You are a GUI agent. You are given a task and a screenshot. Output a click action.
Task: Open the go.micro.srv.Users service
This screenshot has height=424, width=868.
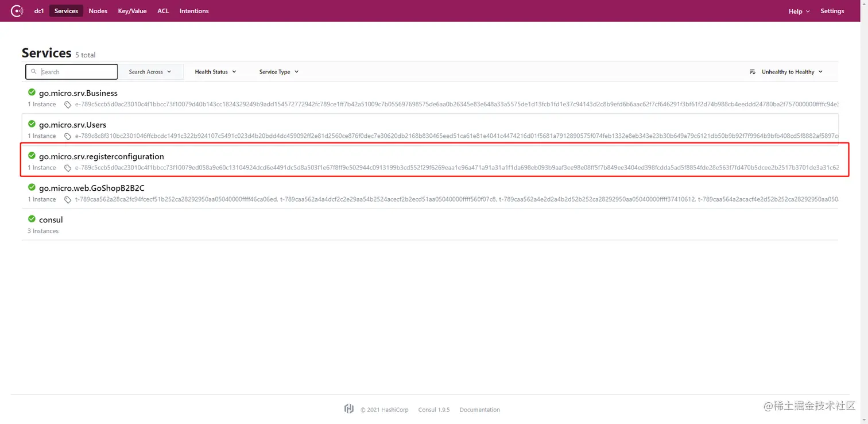72,125
